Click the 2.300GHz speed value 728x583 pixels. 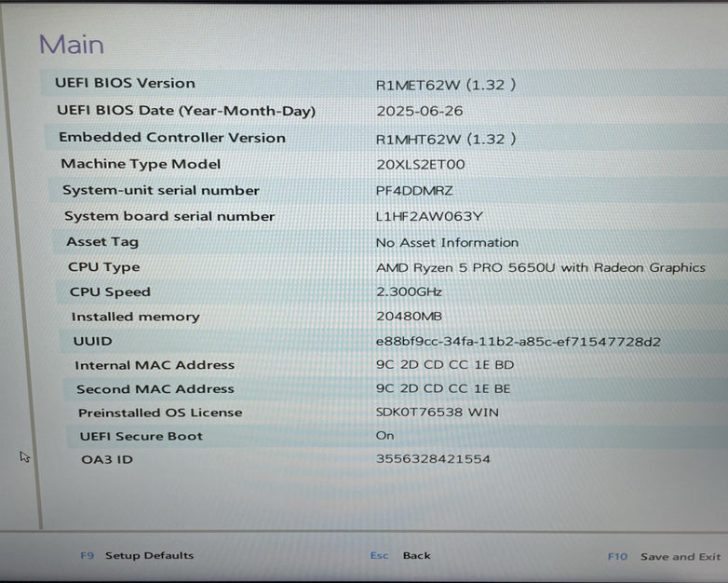click(409, 291)
